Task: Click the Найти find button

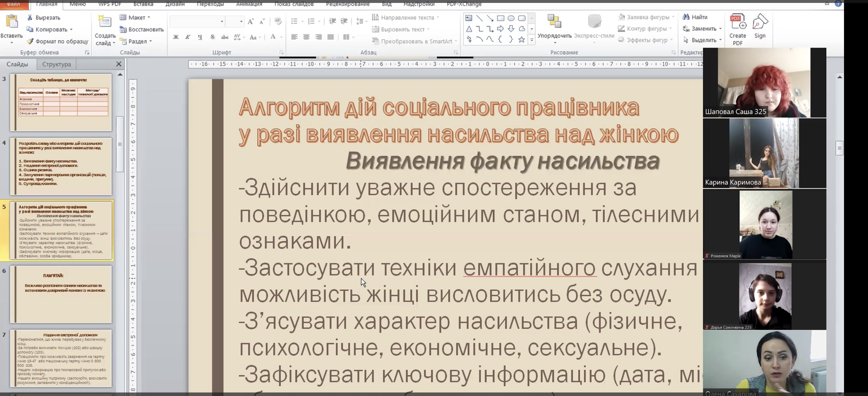Action: tap(695, 17)
